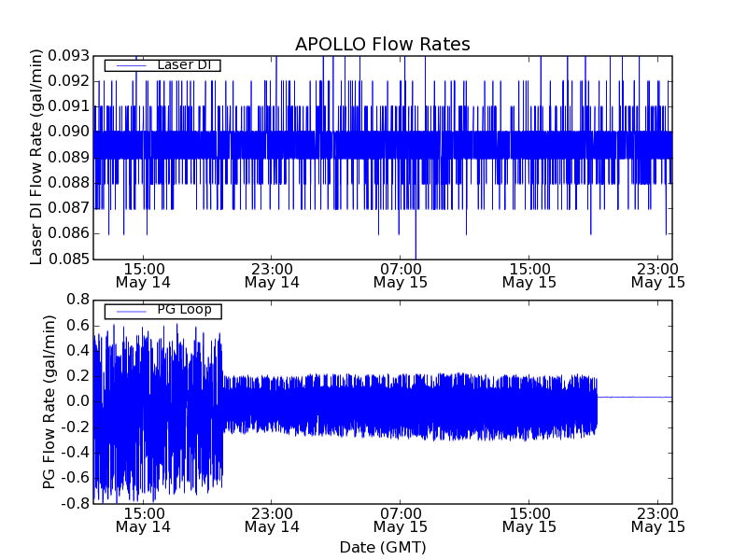Click the PG Flow Rate y-axis label

tap(49, 401)
